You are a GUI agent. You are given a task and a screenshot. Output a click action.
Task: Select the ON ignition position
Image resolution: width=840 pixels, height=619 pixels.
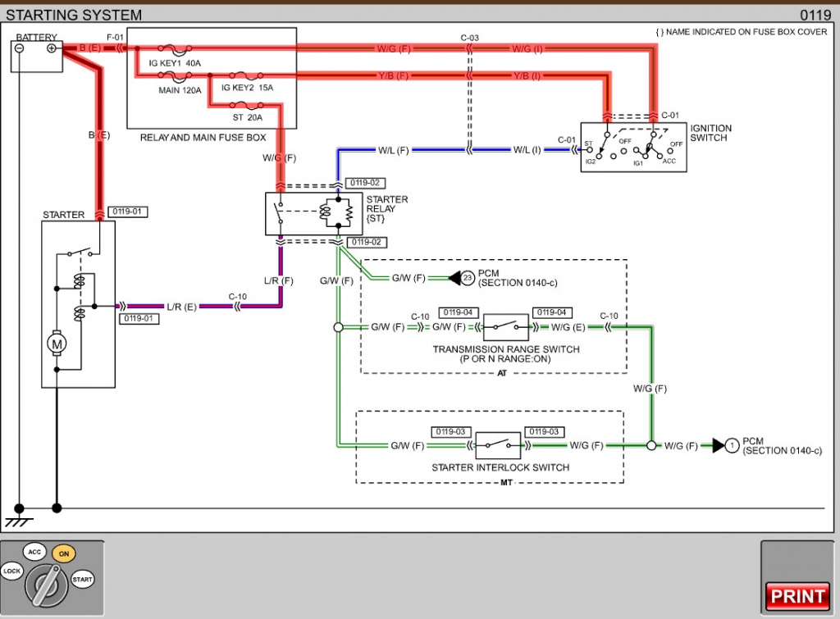point(64,553)
